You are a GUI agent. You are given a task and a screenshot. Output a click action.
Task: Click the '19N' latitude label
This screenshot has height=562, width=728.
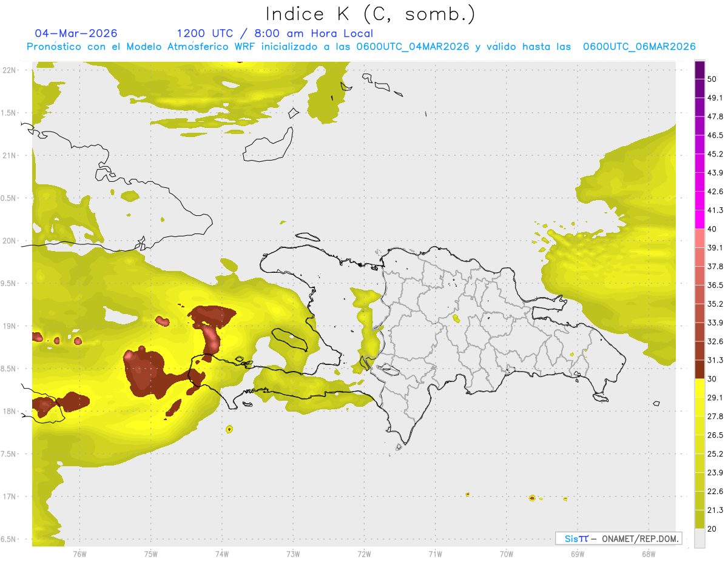point(9,326)
